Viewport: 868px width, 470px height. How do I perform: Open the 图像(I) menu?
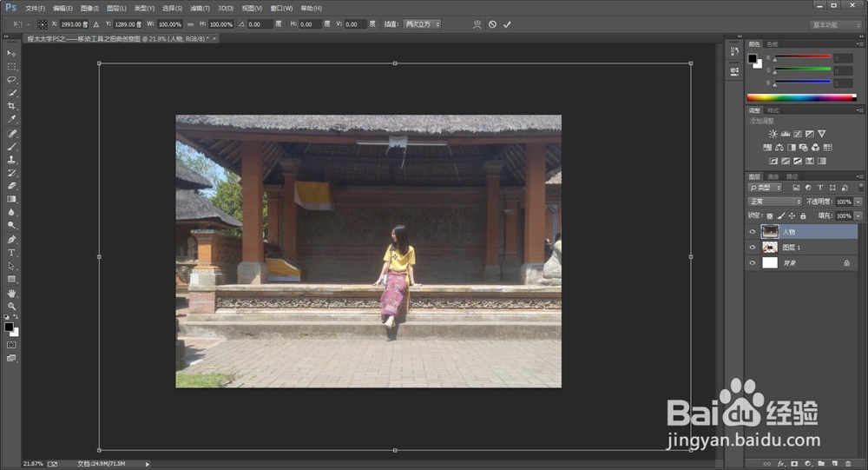(x=89, y=9)
